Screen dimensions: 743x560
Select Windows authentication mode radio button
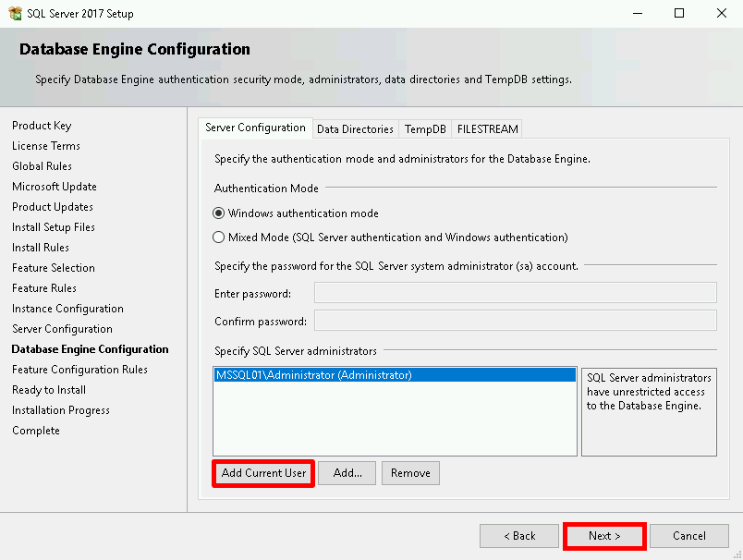tap(219, 213)
